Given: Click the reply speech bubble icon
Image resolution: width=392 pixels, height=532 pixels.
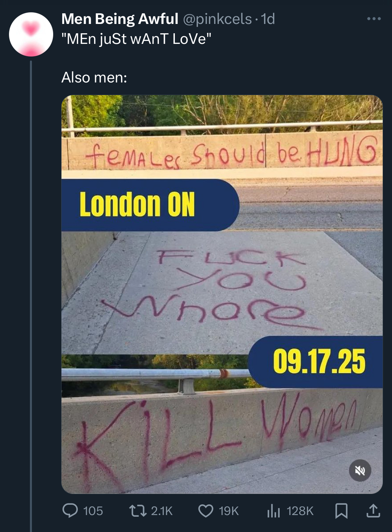Looking at the screenshot, I should (x=70, y=511).
